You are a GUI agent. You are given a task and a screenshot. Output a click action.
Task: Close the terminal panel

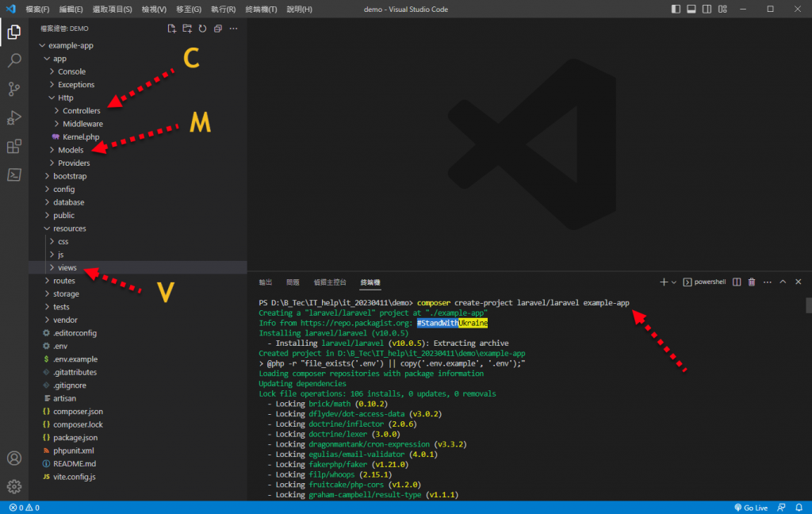coord(798,282)
